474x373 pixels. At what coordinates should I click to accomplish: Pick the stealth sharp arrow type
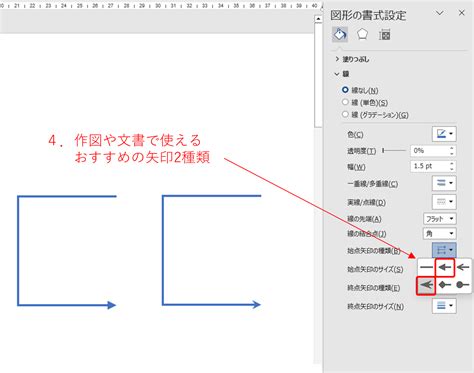pyautogui.click(x=426, y=285)
